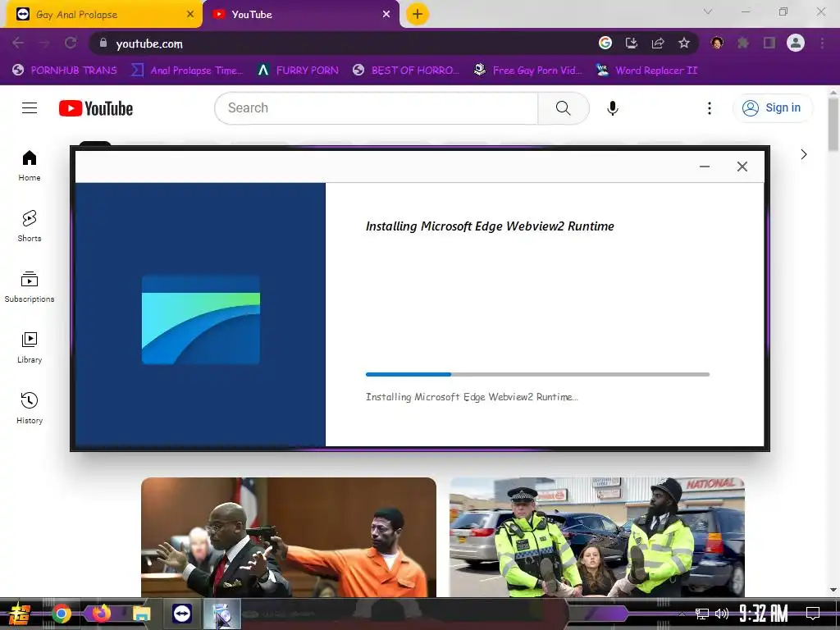Click the browser back arrow
This screenshot has width=840, height=630.
point(18,43)
